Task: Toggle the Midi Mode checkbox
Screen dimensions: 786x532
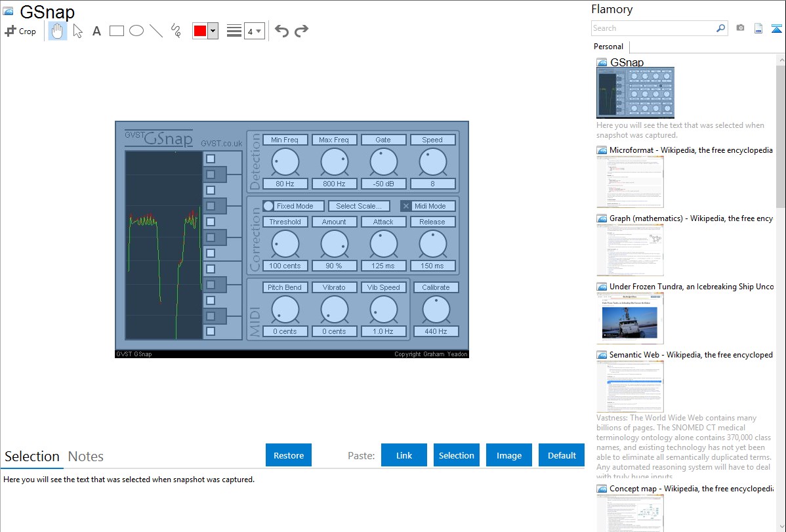Action: (406, 206)
